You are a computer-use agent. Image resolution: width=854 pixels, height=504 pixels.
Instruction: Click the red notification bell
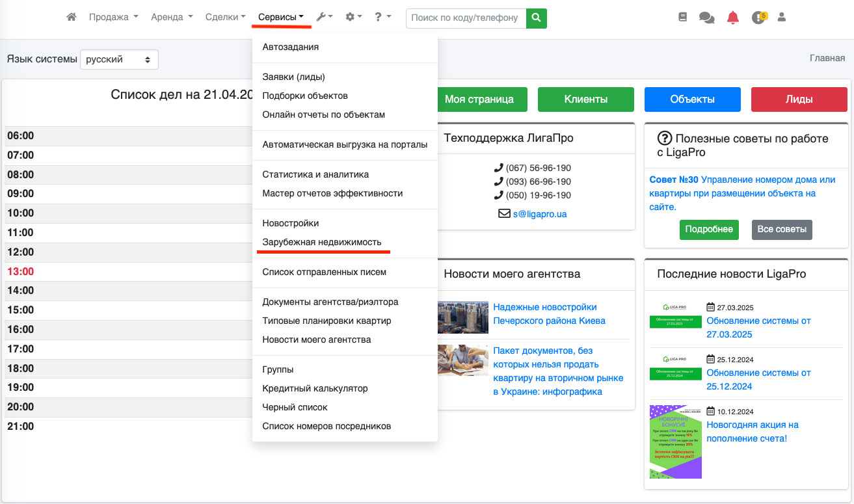point(733,18)
